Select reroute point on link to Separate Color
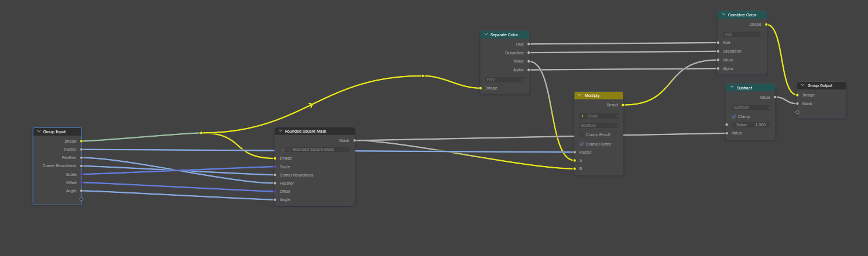The width and height of the screenshot is (868, 256). pos(423,76)
